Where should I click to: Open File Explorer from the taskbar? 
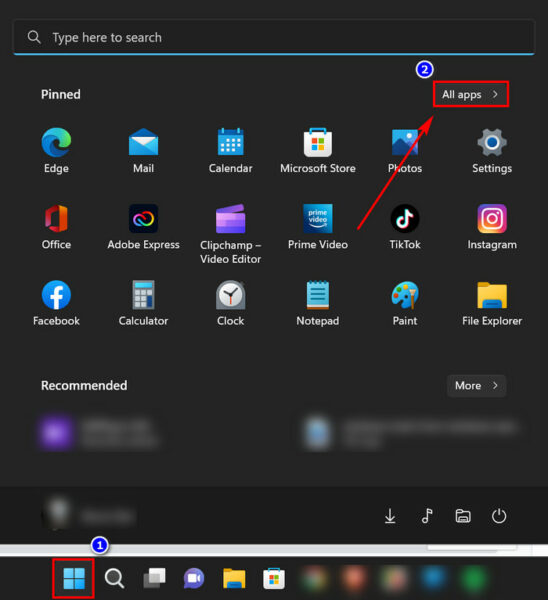click(x=234, y=578)
